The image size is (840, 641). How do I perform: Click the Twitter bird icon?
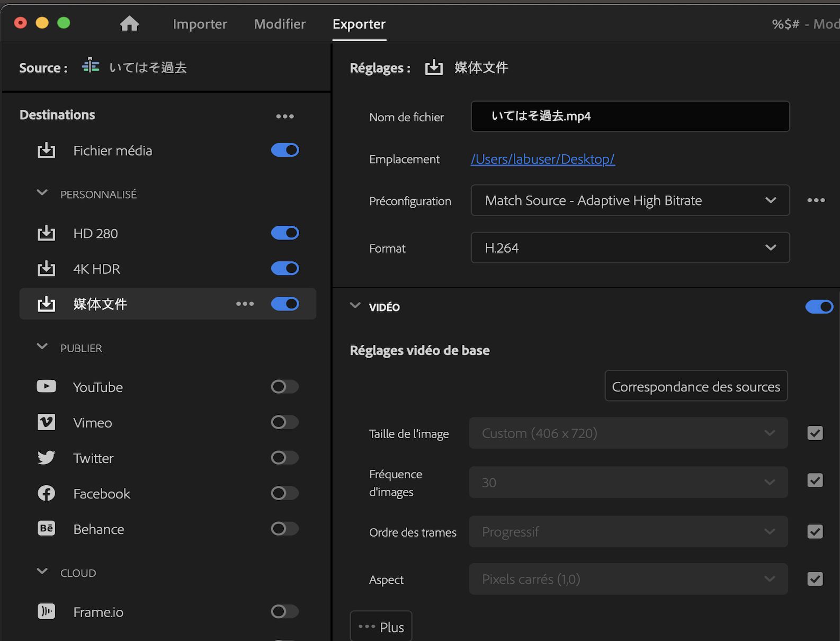tap(46, 458)
